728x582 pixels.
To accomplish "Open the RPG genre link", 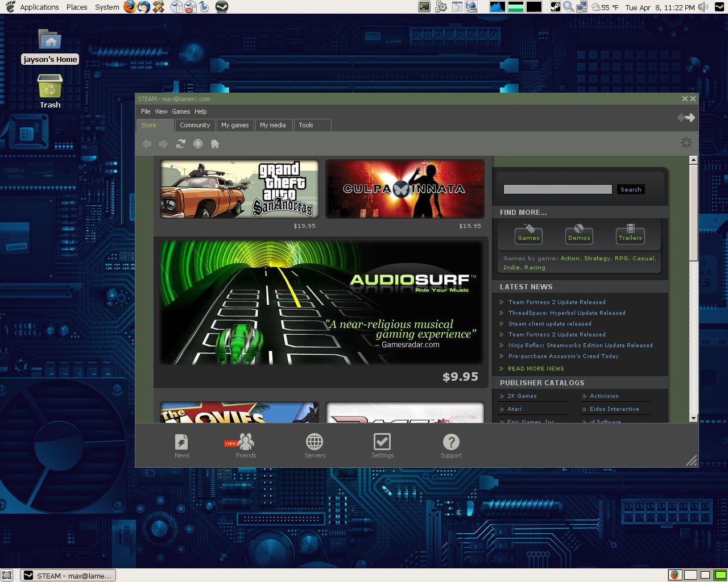I will tap(622, 258).
